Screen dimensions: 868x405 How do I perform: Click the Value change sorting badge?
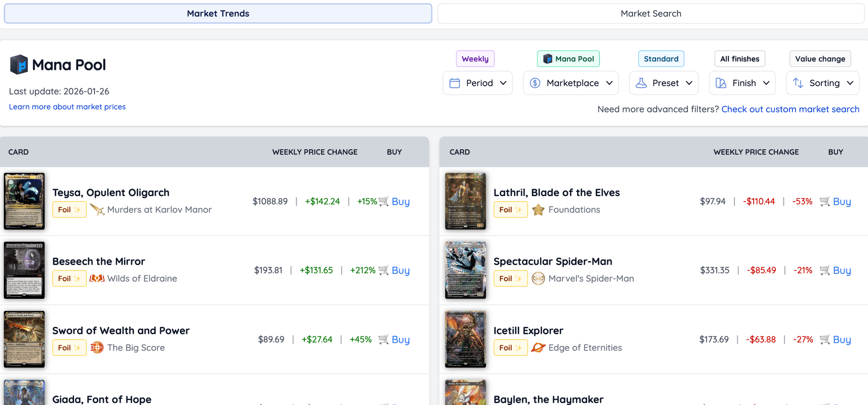(820, 59)
